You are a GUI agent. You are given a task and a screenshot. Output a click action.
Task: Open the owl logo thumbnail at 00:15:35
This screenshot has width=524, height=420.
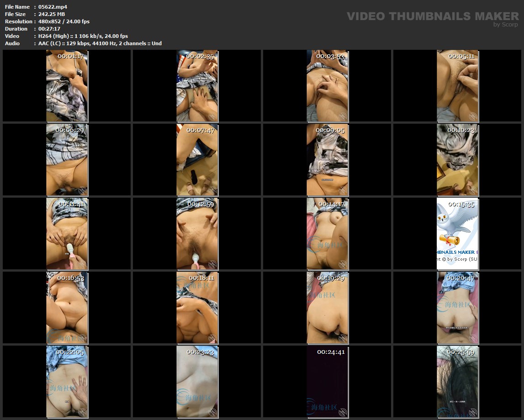click(458, 234)
